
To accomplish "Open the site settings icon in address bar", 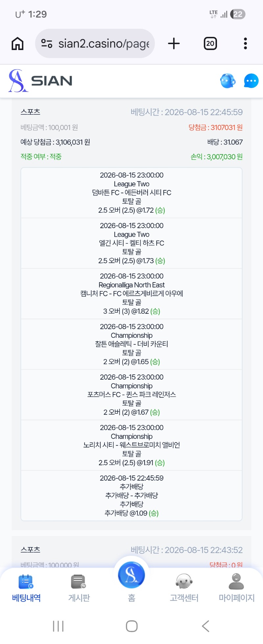I will coord(47,43).
